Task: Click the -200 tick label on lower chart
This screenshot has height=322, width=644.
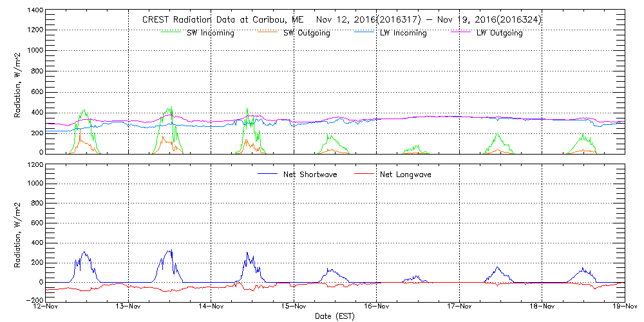Action: pyautogui.click(x=34, y=301)
